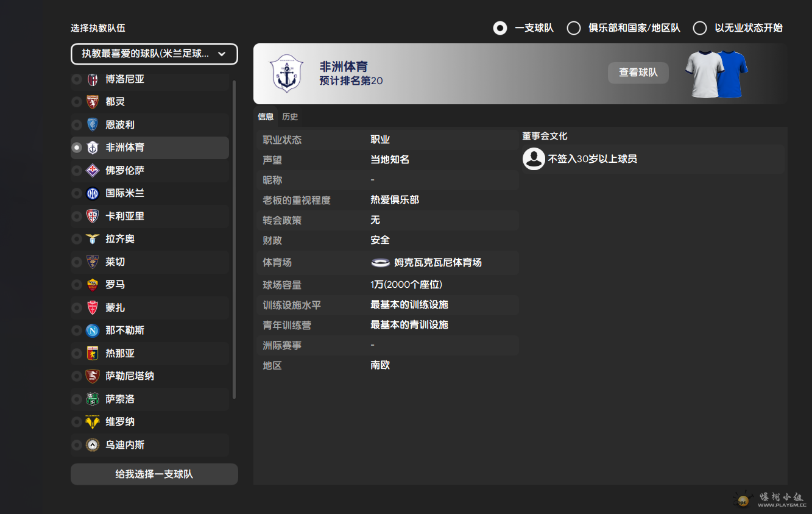
Task: Click the Inter Milan crest icon
Action: coord(93,193)
